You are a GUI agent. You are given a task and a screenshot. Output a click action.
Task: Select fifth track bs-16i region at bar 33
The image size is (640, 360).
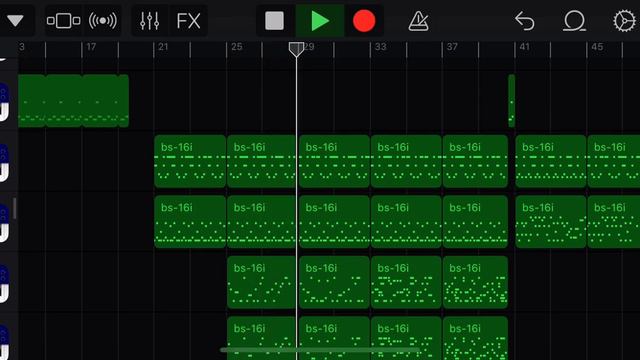(406, 338)
